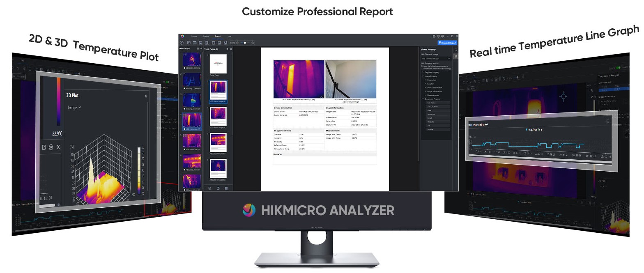
Task: Switch to the Library tab
Action: tap(194, 36)
